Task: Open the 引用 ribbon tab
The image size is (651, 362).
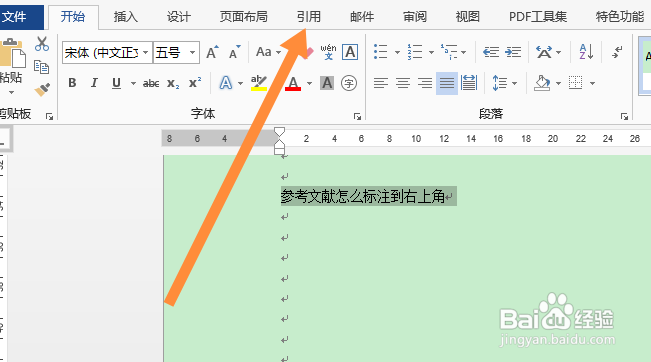Action: point(308,17)
